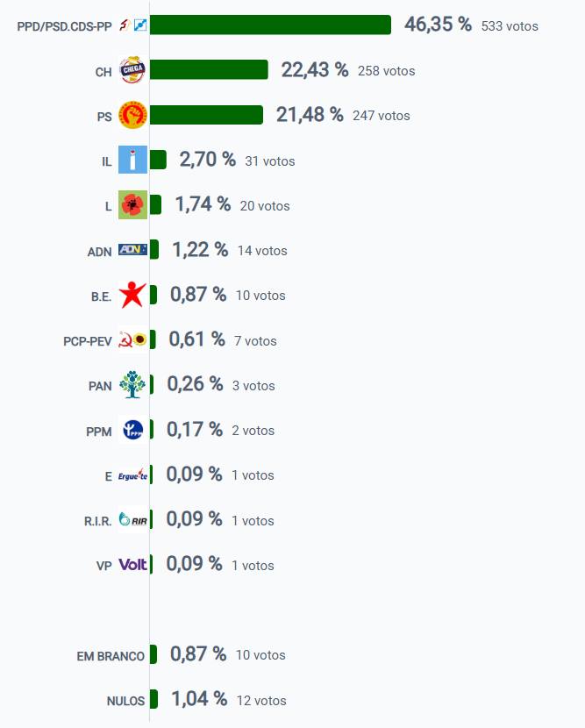Click the CH green vote bar
The height and width of the screenshot is (728, 585).
pyautogui.click(x=209, y=70)
